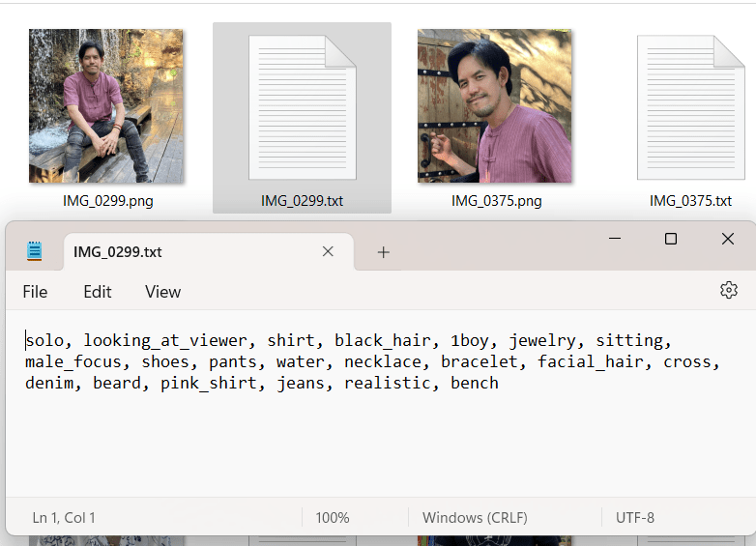
Task: Click the Ln 1, Col 1 position indicator
Action: tap(64, 518)
